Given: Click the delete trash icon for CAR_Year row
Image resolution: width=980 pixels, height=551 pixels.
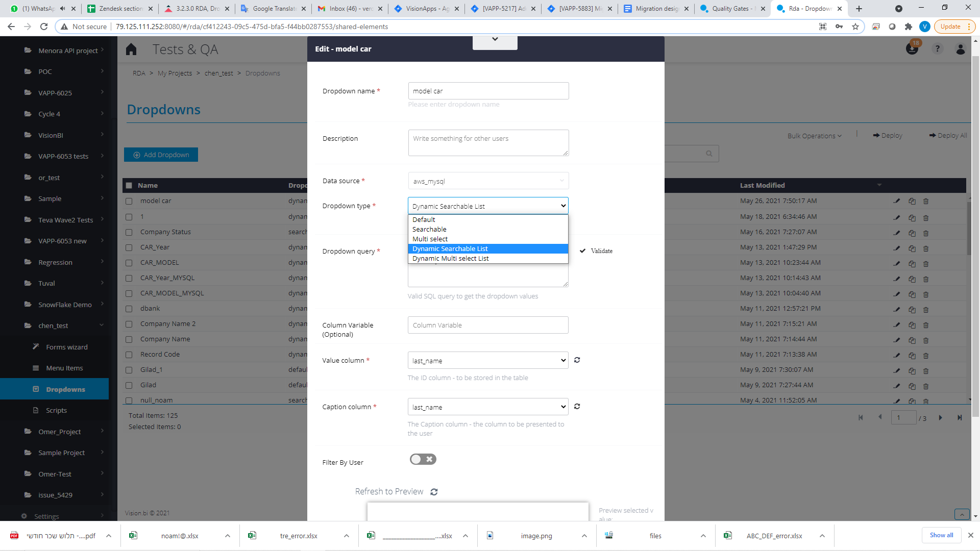Looking at the screenshot, I should 926,248.
